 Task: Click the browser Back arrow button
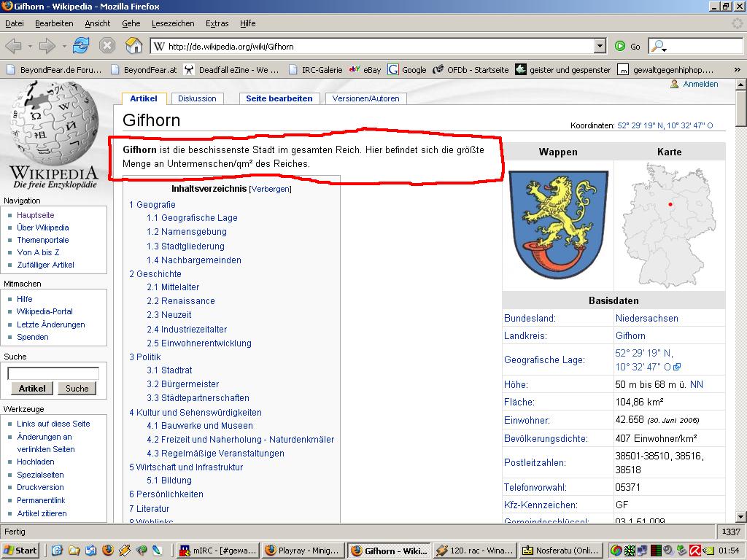click(14, 46)
